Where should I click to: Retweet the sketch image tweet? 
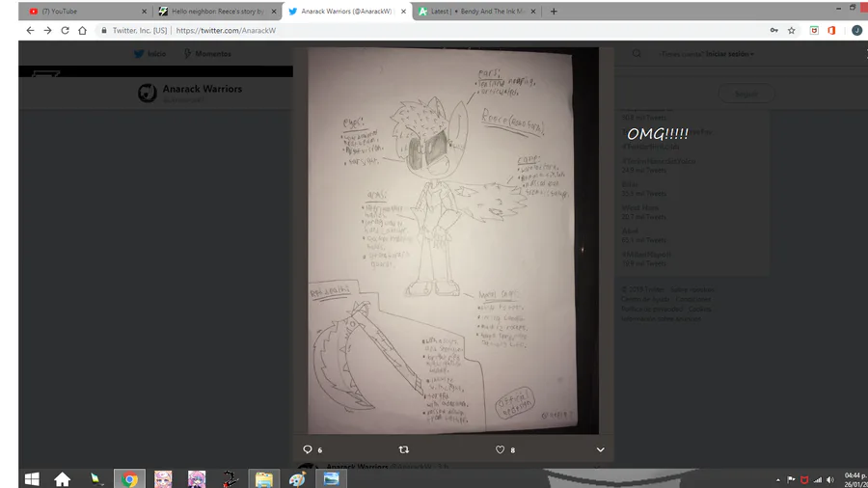pyautogui.click(x=403, y=449)
